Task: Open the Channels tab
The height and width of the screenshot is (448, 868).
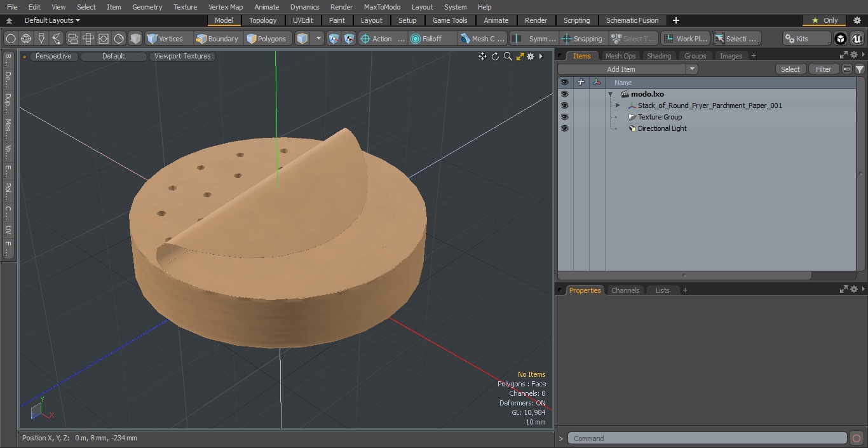Action: coord(625,290)
